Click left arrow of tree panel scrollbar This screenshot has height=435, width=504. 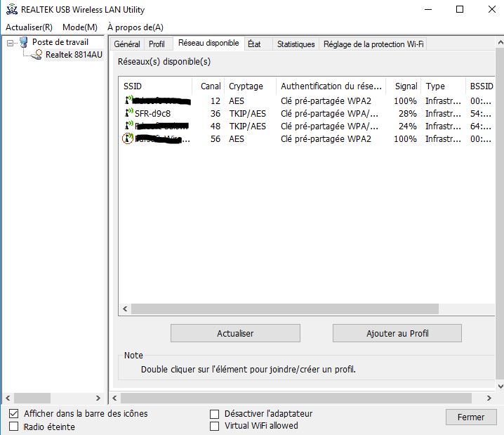8,398
